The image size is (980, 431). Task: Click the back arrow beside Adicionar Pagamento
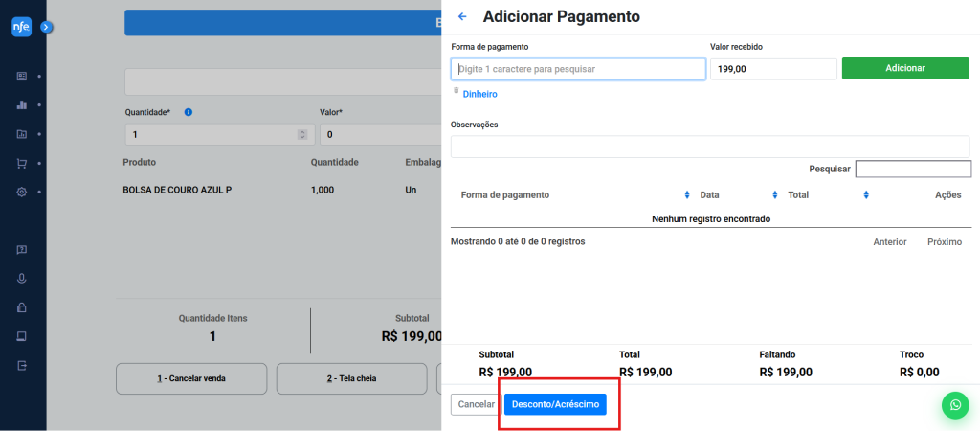[x=463, y=17]
